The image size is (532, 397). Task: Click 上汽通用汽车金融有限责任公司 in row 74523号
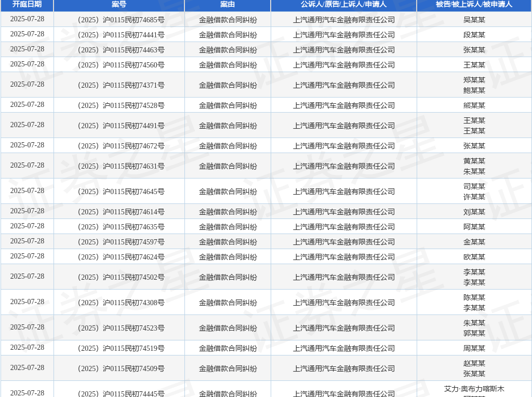[x=344, y=328]
